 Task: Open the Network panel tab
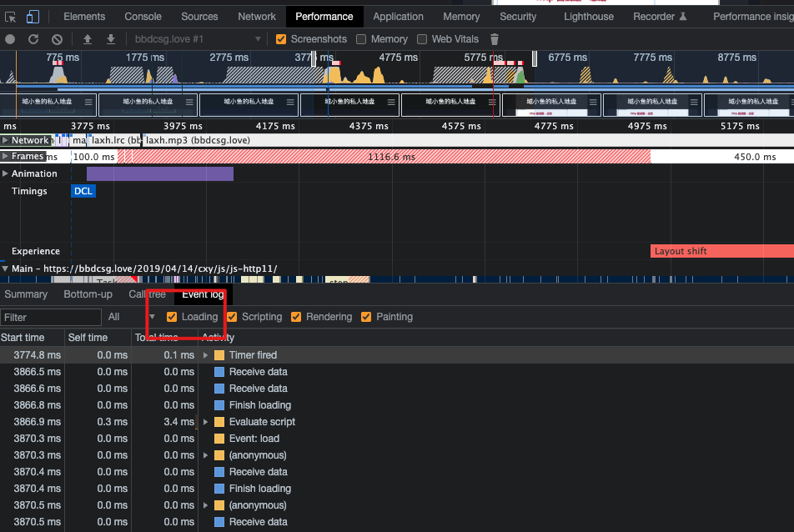pyautogui.click(x=257, y=17)
